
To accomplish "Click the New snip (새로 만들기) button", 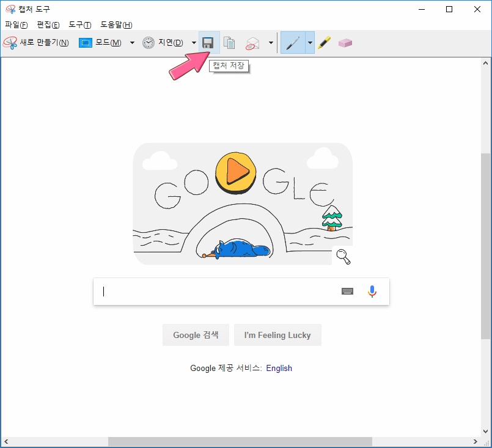I will pyautogui.click(x=36, y=43).
